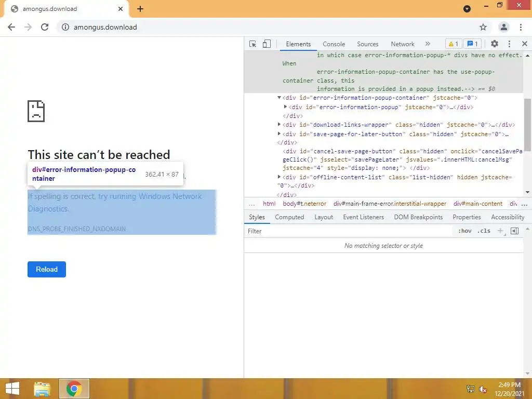Select the Event Listeners pane tab

[x=363, y=217]
